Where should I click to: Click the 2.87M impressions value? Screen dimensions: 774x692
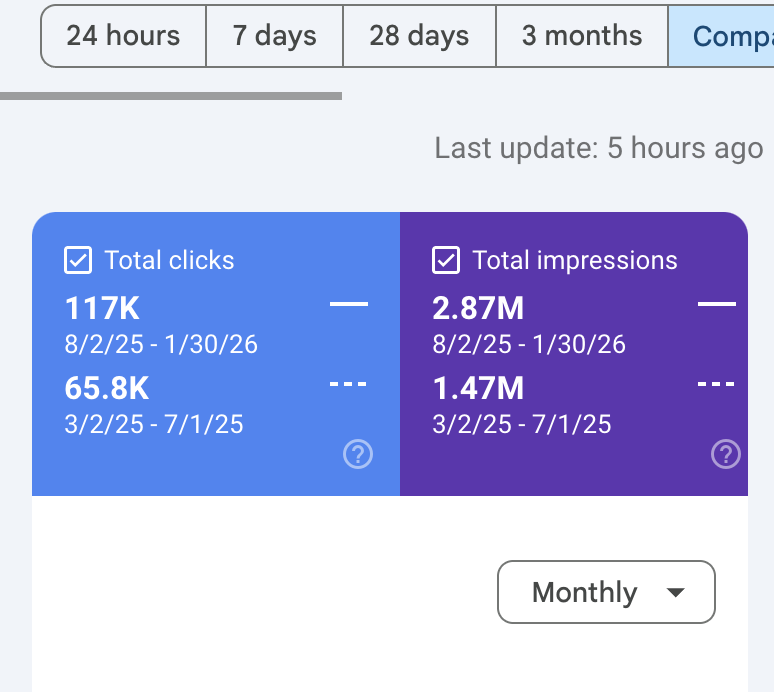478,308
